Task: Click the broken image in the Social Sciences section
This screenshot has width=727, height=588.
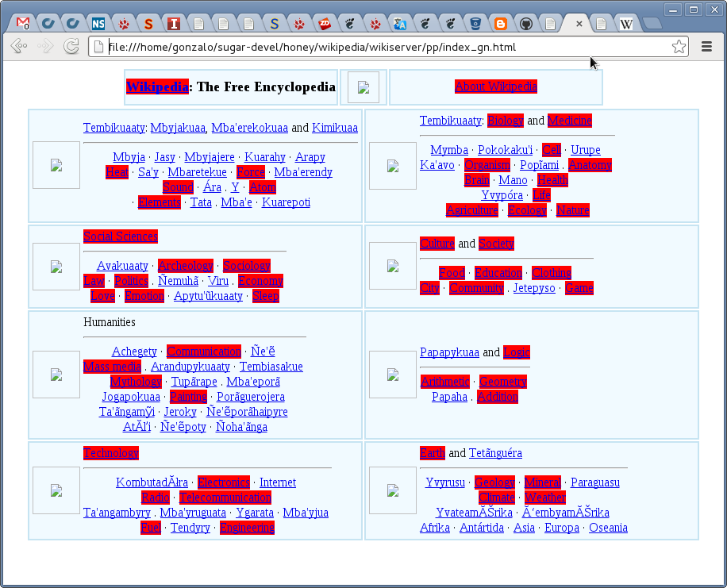Action: [56, 266]
